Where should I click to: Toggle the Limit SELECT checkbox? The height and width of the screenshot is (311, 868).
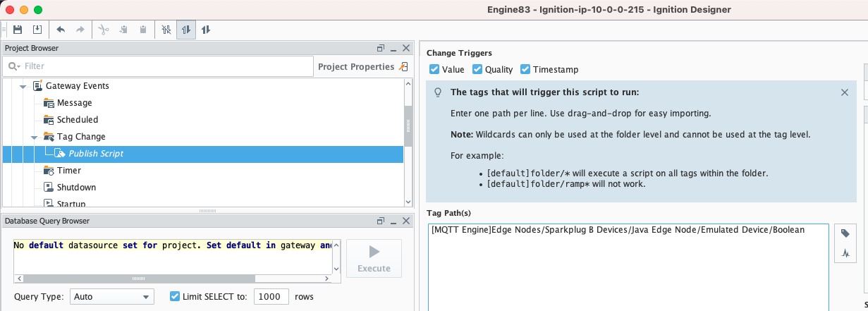176,297
